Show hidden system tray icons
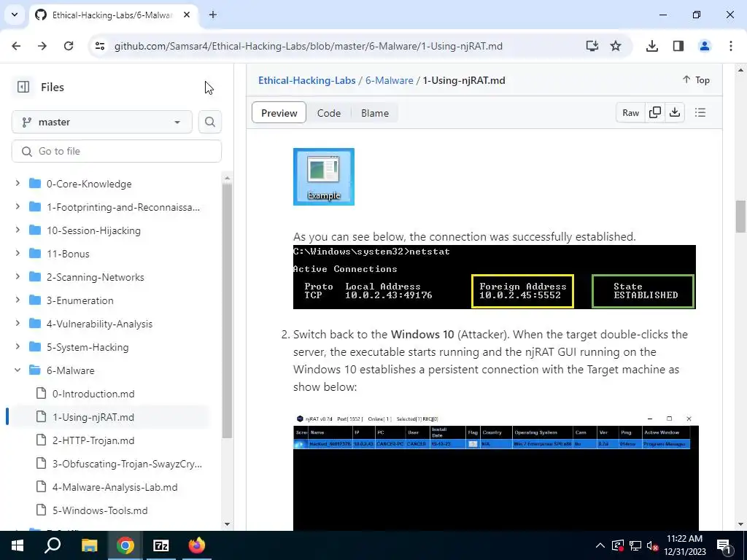Viewport: 747px width, 560px height. (x=600, y=545)
